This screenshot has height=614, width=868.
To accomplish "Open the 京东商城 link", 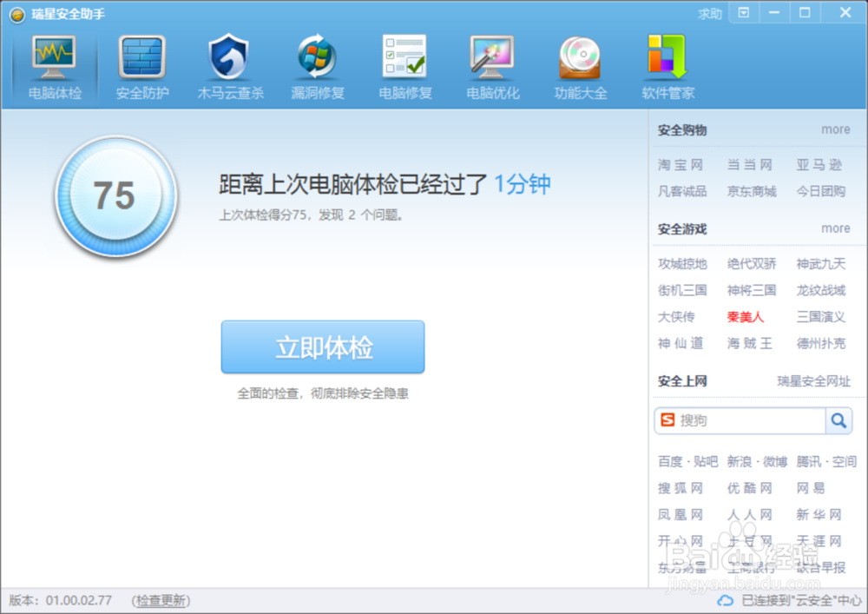I will pos(752,192).
